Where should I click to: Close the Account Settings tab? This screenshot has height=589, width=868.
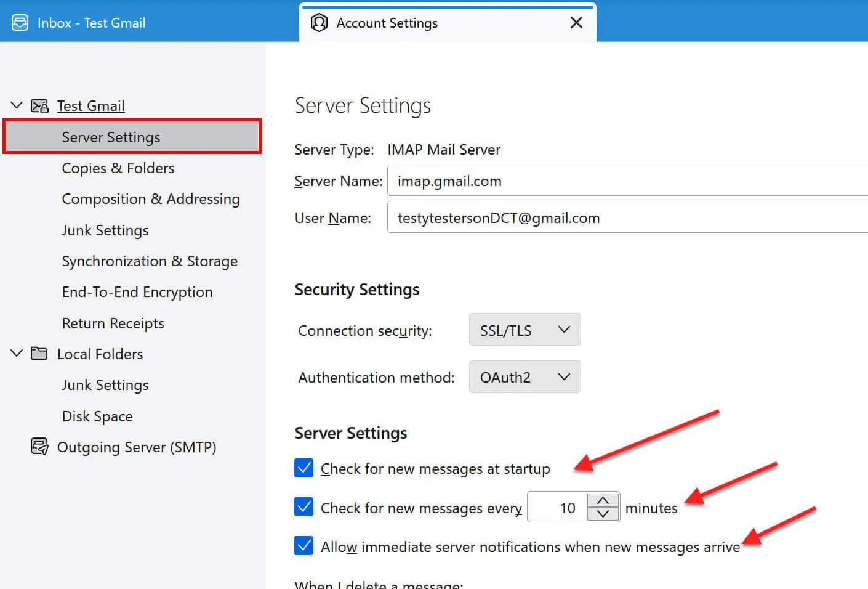[x=576, y=23]
